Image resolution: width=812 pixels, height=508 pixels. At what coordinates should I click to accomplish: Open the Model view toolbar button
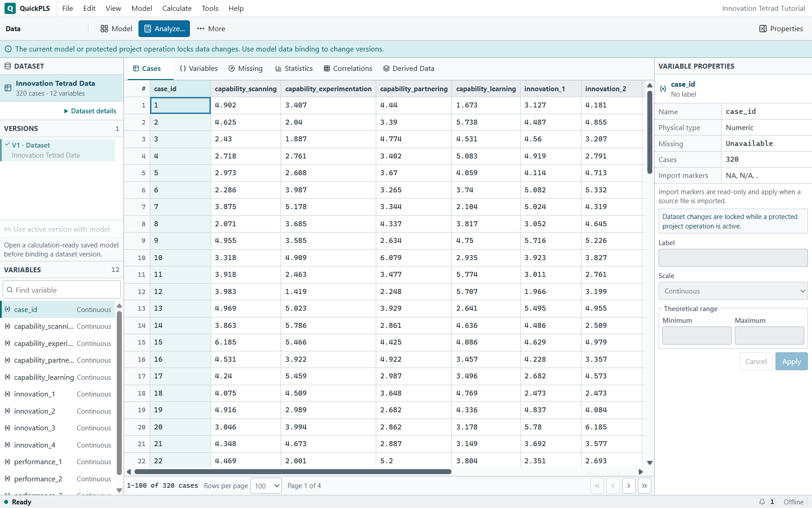click(116, 28)
